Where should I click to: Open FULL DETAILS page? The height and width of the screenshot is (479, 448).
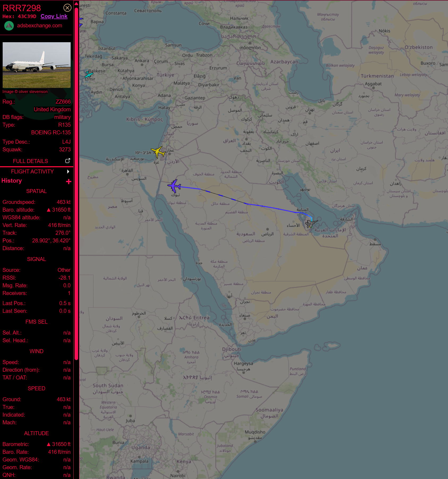tap(31, 161)
